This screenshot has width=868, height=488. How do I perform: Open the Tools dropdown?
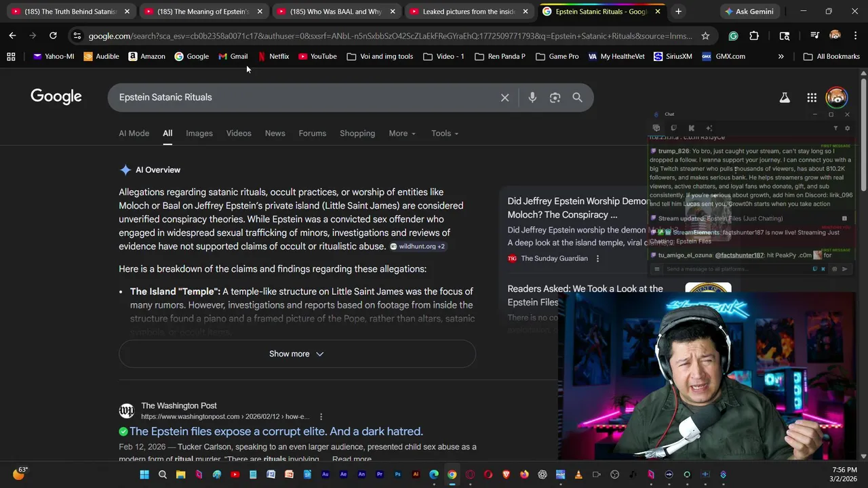(445, 134)
